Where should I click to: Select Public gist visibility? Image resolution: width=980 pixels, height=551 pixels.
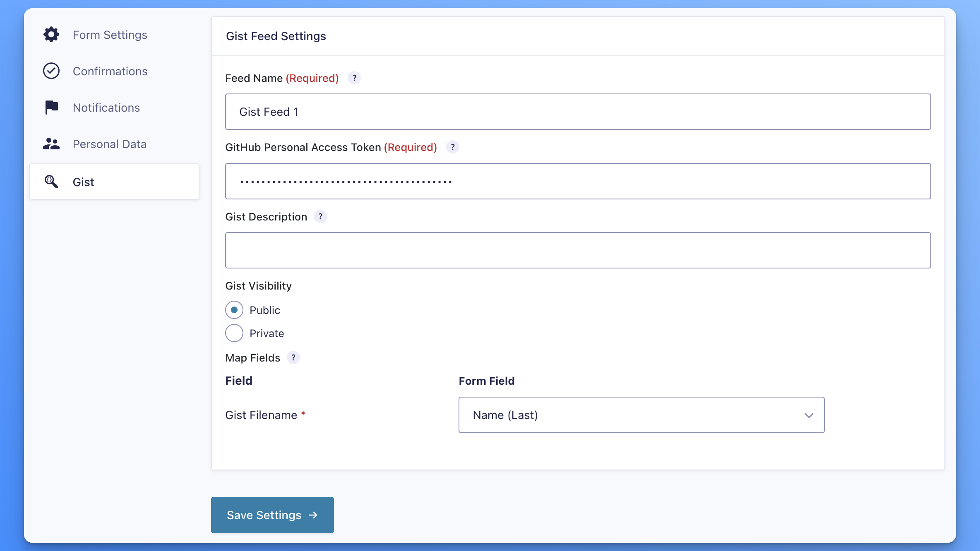(234, 310)
